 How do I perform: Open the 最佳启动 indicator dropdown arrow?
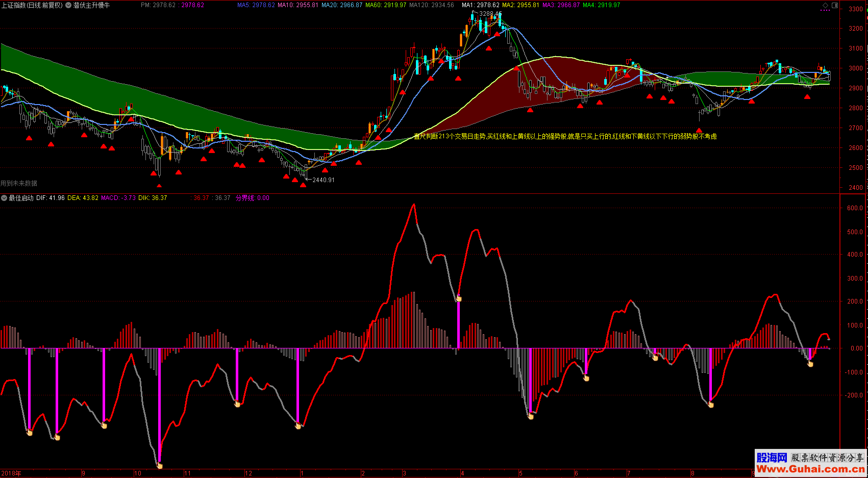tap(4, 198)
